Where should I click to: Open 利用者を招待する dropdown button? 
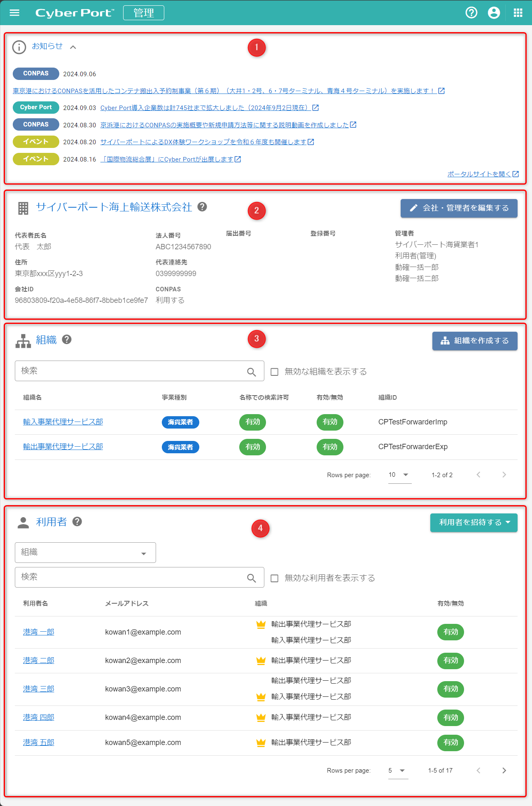point(474,522)
